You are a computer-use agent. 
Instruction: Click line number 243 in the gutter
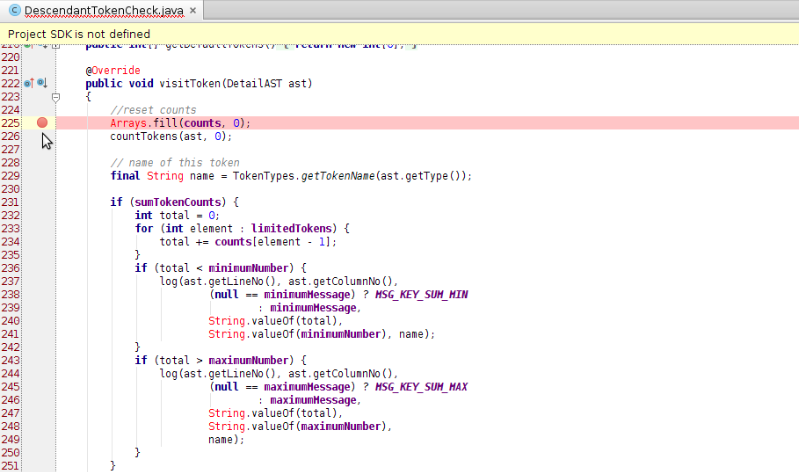(10, 360)
